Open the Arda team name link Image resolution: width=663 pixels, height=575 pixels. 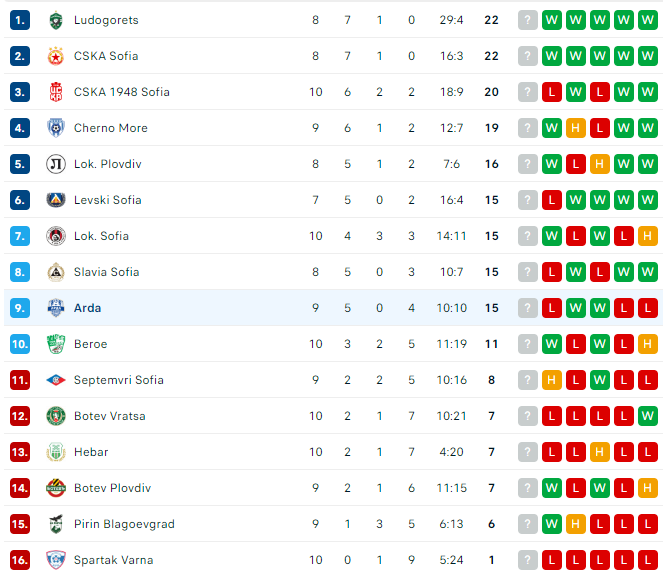pyautogui.click(x=88, y=308)
